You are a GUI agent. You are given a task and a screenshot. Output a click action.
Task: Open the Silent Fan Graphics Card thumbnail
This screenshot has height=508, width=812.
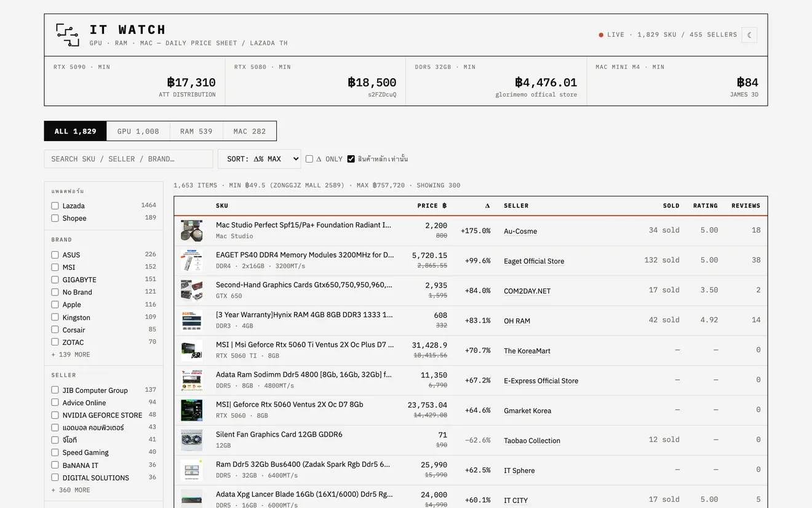click(x=192, y=440)
